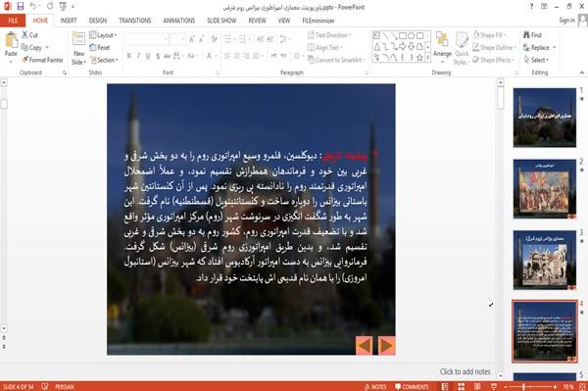
Task: Switch to Slide Sorter view in status bar
Action: click(x=461, y=386)
